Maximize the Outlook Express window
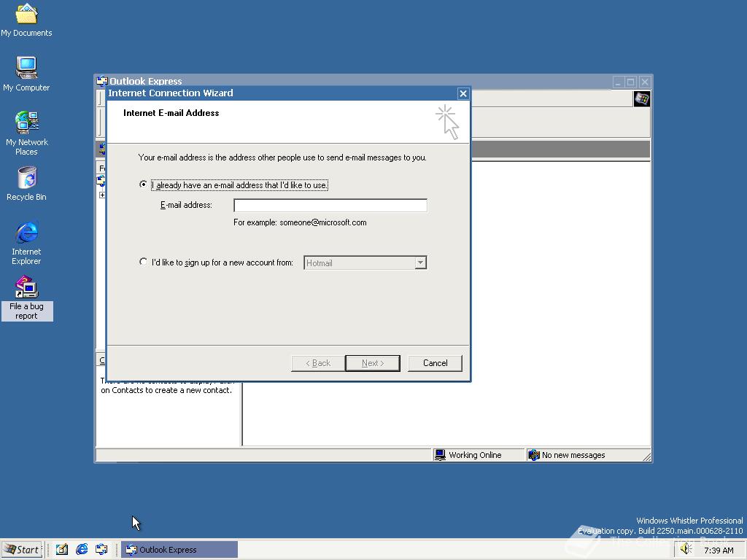 tap(631, 82)
